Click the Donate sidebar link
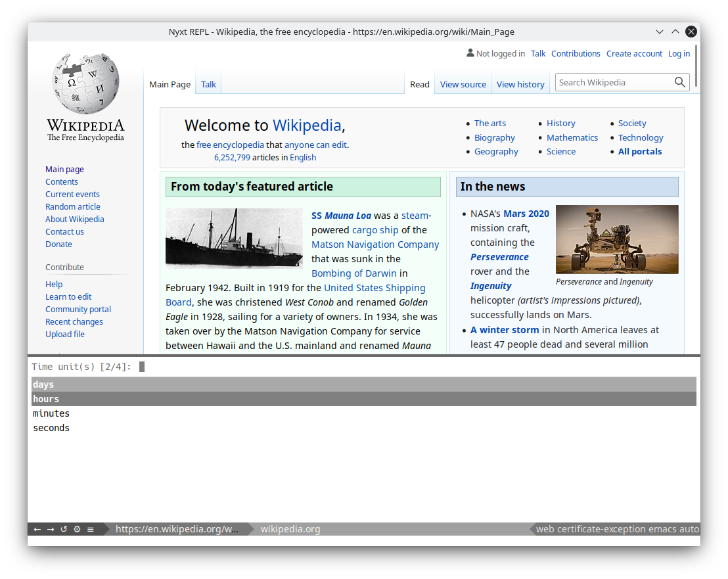Screen dimensions: 728x579 click(58, 244)
